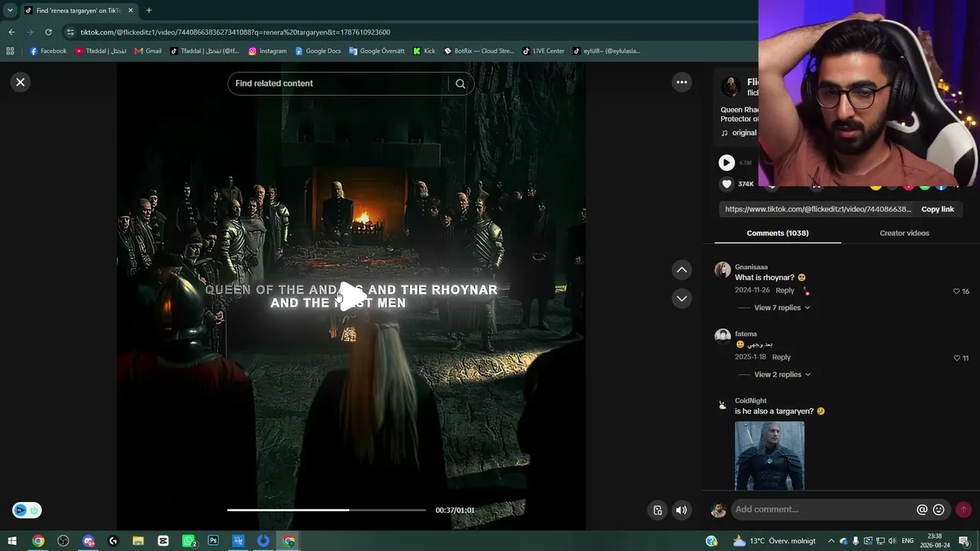Open the Gmail bookmark

click(148, 51)
